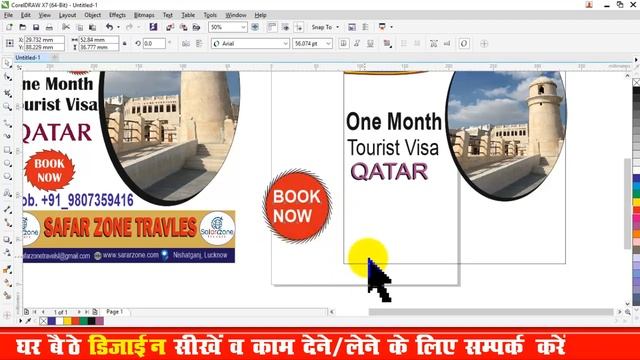Click the rotation angle input field
640x360 pixels.
pos(154,43)
